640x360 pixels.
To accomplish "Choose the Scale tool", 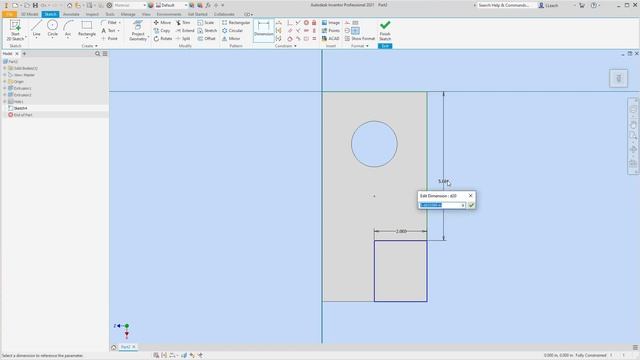I will (x=206, y=22).
